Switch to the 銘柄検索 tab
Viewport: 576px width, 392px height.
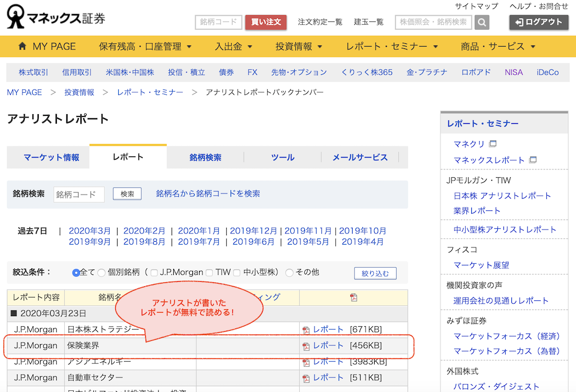pyautogui.click(x=205, y=157)
